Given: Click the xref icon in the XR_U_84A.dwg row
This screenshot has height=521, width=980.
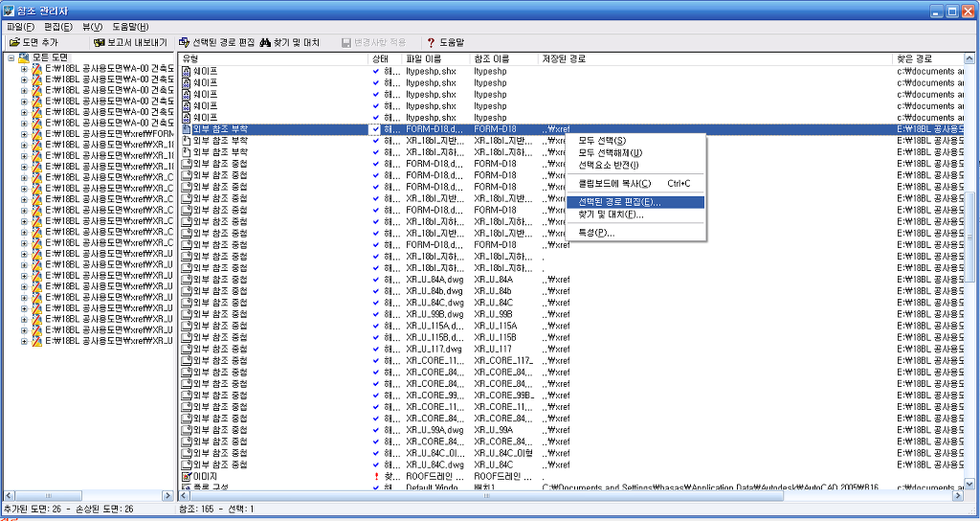Looking at the screenshot, I should pyautogui.click(x=187, y=280).
